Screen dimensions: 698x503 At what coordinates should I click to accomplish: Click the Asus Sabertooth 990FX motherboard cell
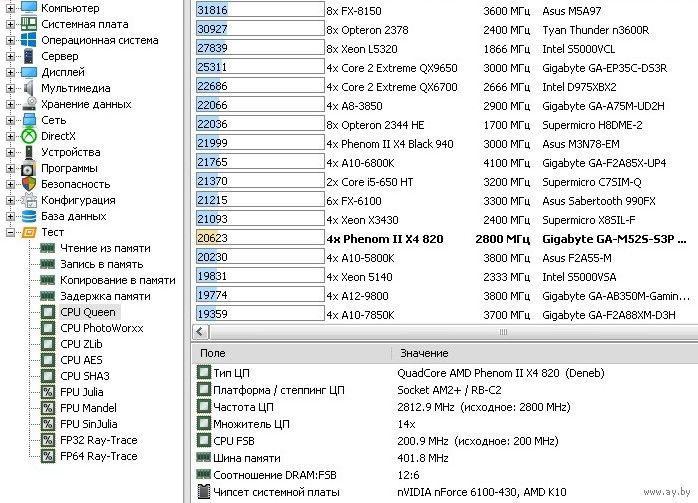click(599, 201)
